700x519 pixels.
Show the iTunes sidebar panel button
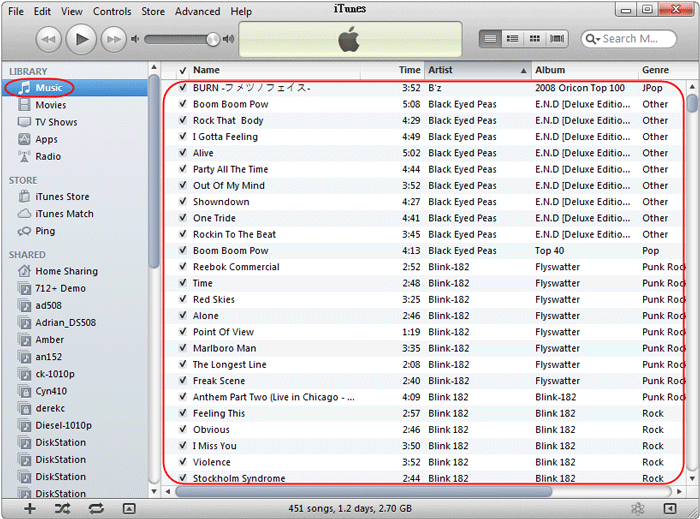670,508
